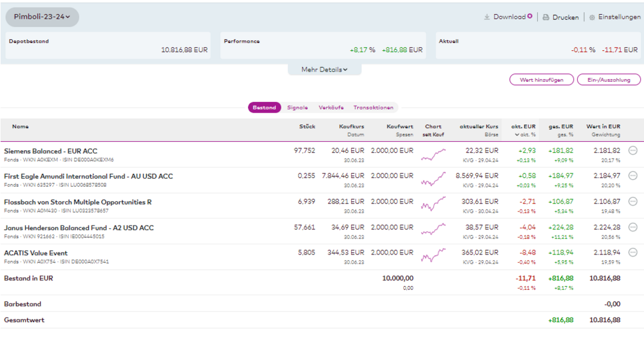Screen dimensions: 644x337
Task: Open the Transaktionen tab
Action: coord(373,108)
